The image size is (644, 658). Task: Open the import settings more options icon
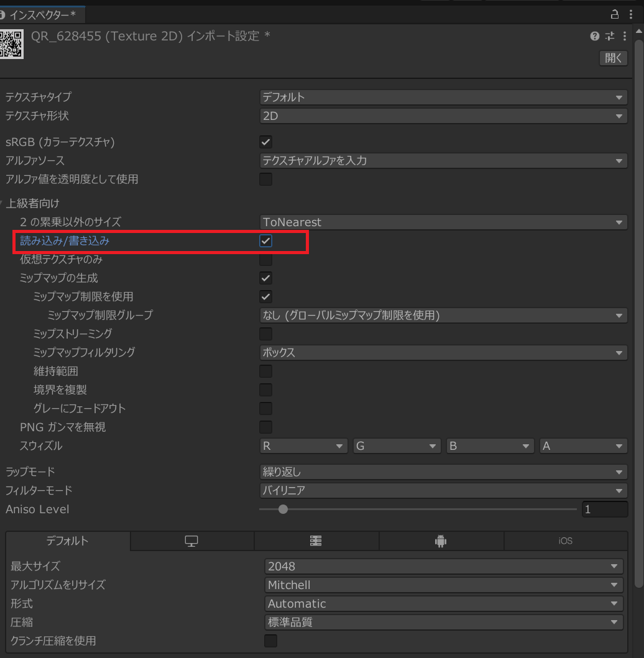(624, 36)
